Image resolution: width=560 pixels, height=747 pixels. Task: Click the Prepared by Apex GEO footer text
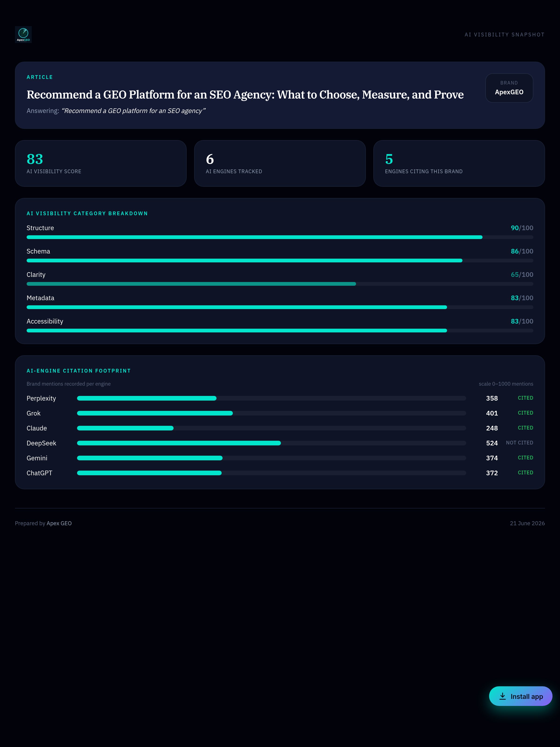coord(43,523)
